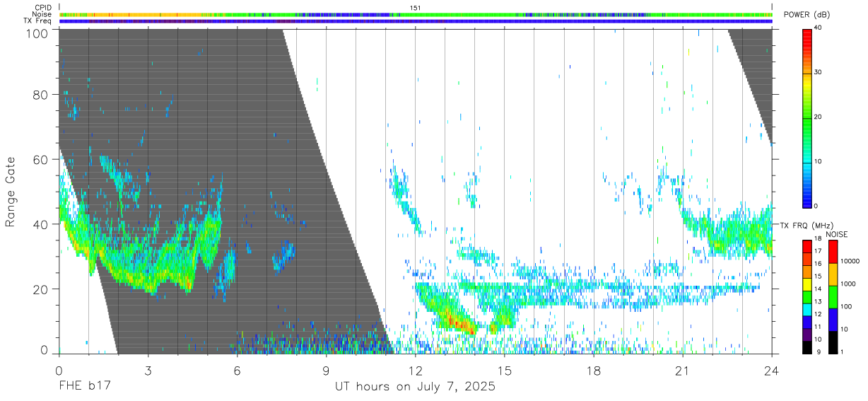The image size is (868, 401).
Task: Click the Noise row label
Action: 42,14
